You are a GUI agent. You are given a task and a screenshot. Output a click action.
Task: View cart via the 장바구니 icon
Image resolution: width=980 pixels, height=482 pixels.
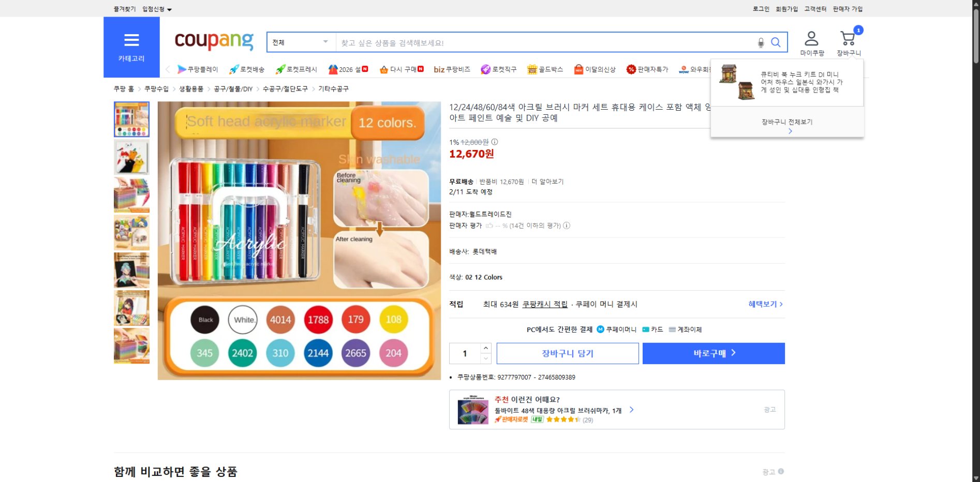[x=847, y=37]
